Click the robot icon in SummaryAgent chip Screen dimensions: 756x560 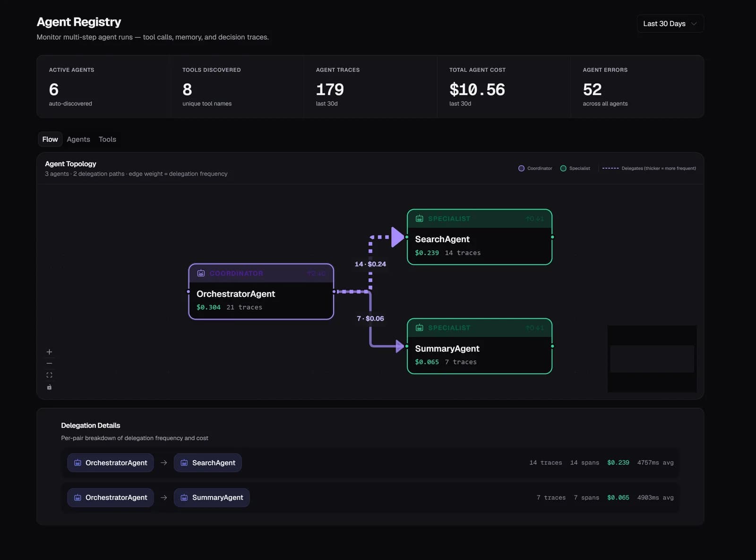click(184, 498)
